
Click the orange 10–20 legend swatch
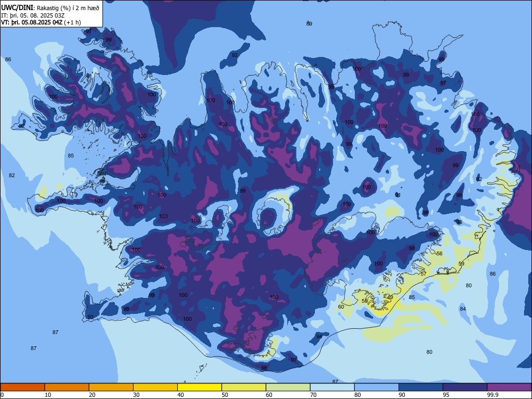67,387
